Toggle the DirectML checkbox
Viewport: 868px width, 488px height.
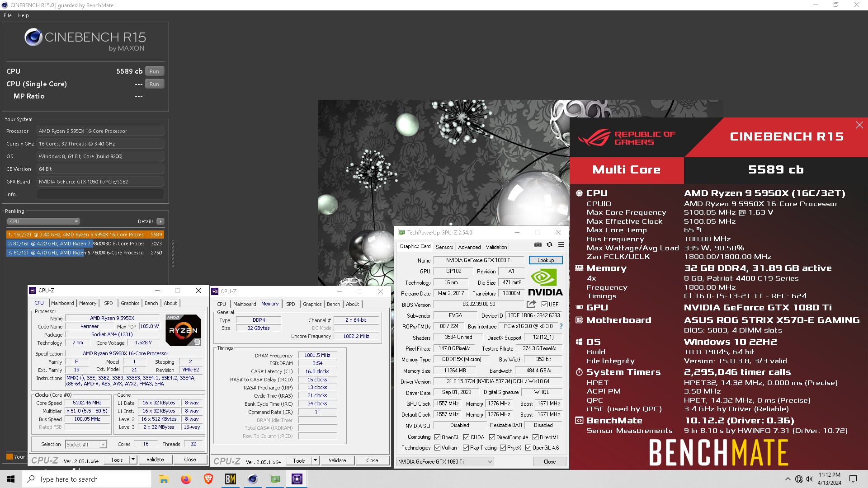tap(535, 437)
